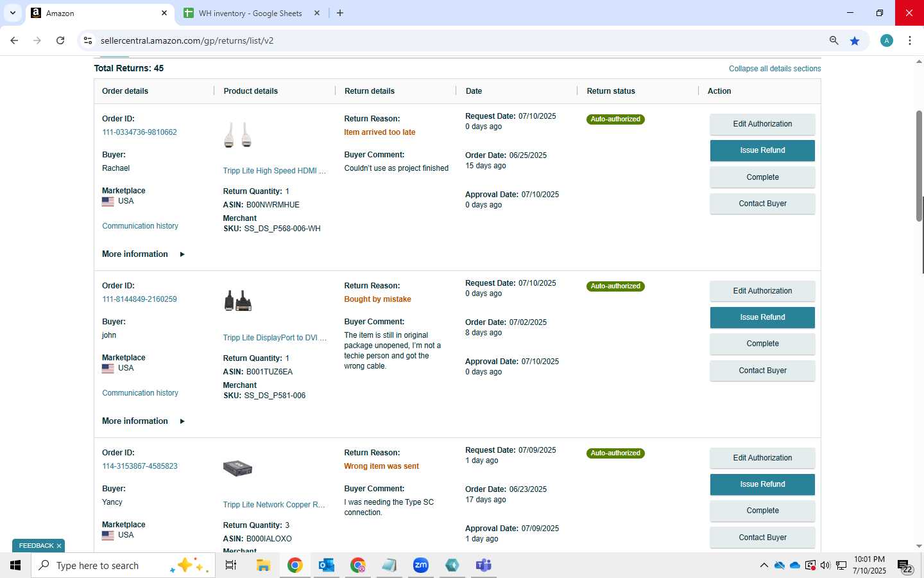
Task: Open Tripp Lite DisplayPort to DVI product link
Action: click(x=275, y=338)
